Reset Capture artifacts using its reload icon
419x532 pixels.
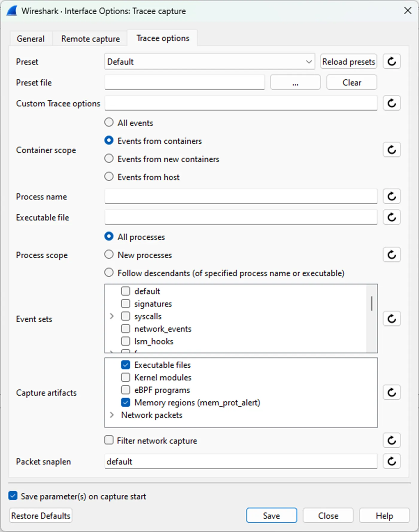click(x=392, y=392)
